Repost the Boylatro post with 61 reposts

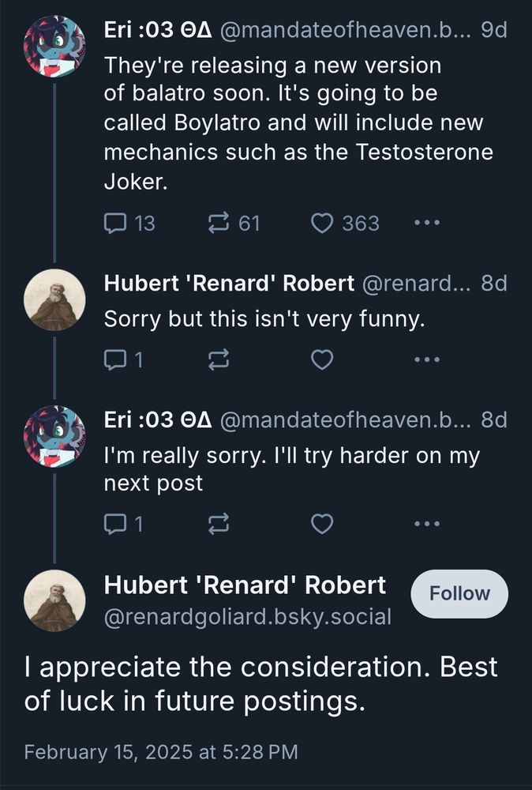[219, 224]
